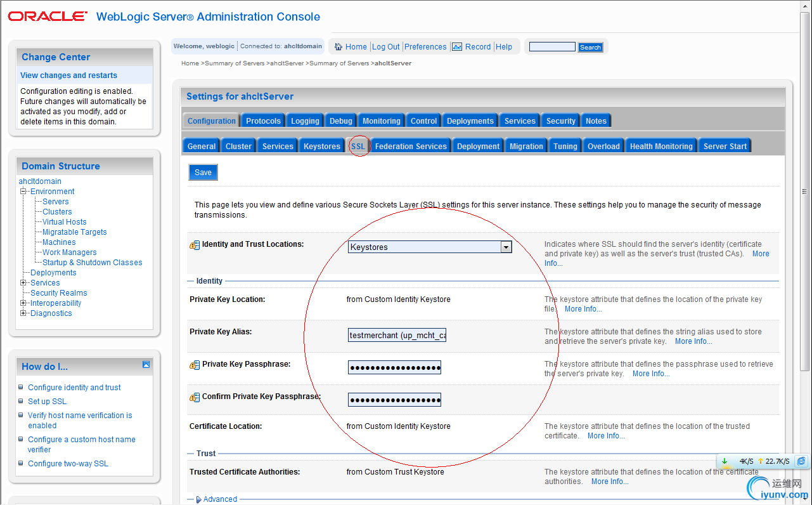Click warning icon beside Confirm Private Key Passphrase
812x505 pixels.
point(195,397)
